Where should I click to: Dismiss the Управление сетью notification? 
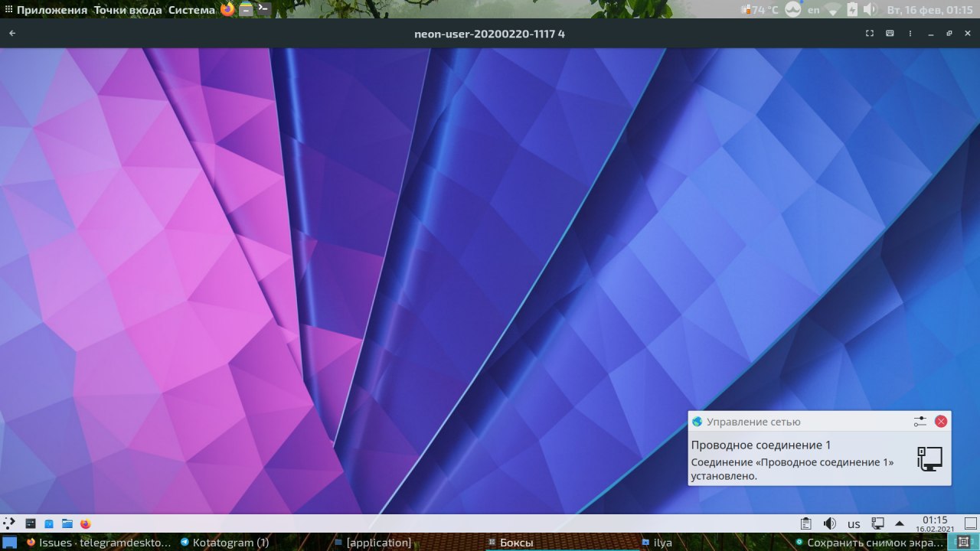[941, 421]
